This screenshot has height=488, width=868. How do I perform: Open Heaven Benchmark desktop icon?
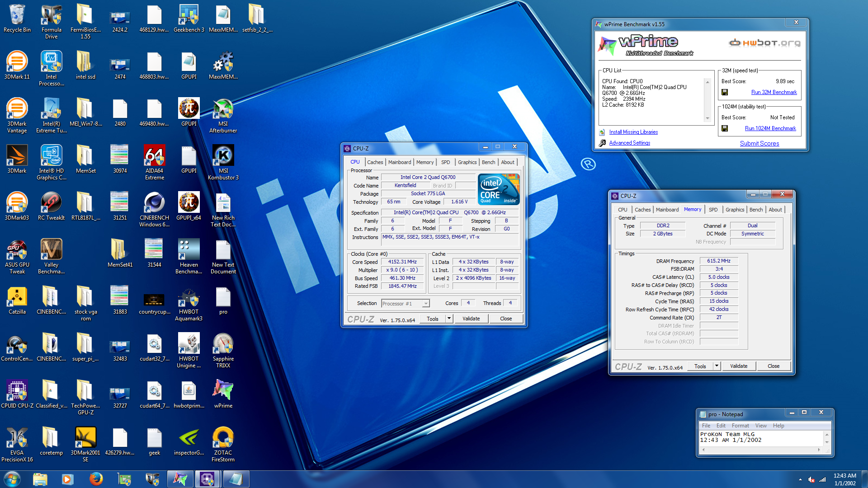click(189, 257)
